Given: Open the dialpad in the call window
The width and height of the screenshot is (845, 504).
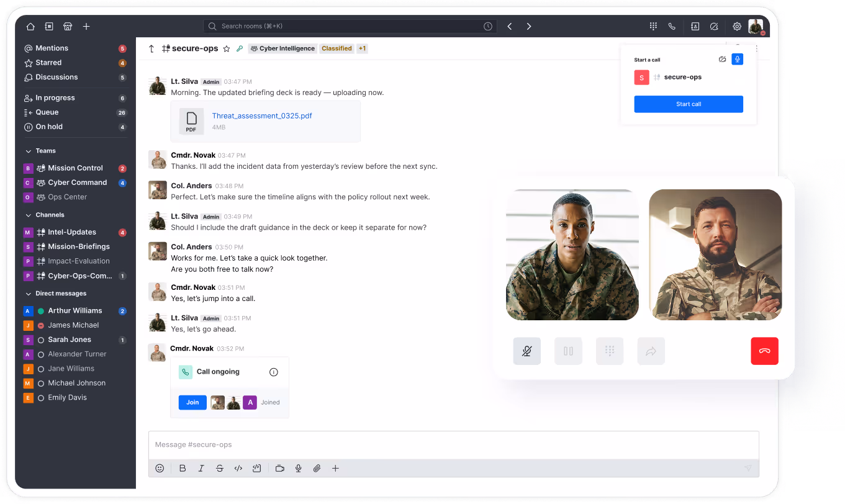Looking at the screenshot, I should click(x=610, y=351).
